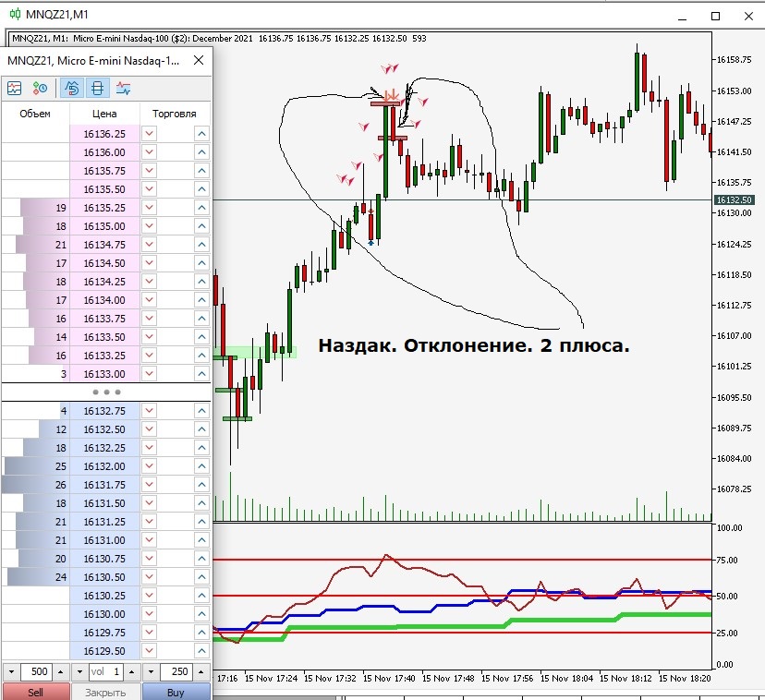Open the tick chart settings icon

[x=40, y=89]
